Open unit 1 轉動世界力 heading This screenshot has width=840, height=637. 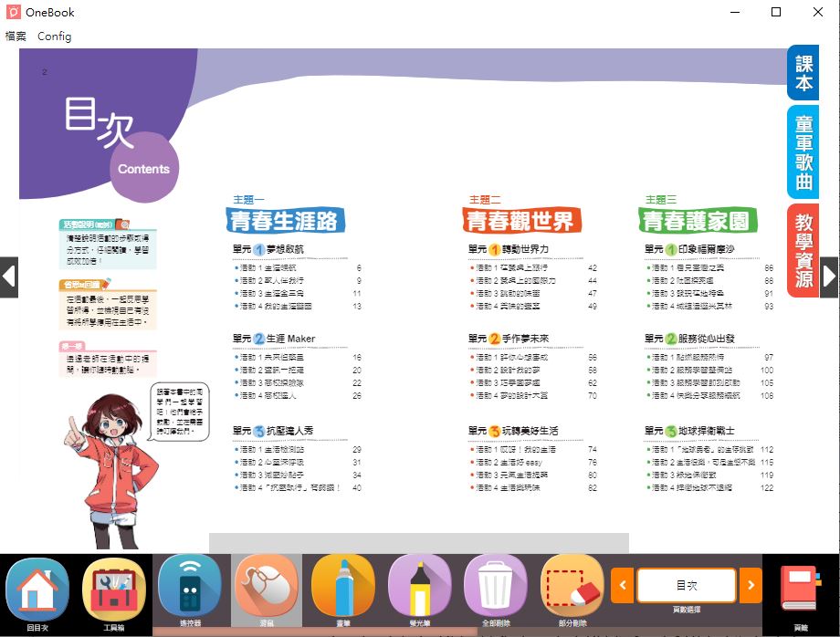coord(509,249)
